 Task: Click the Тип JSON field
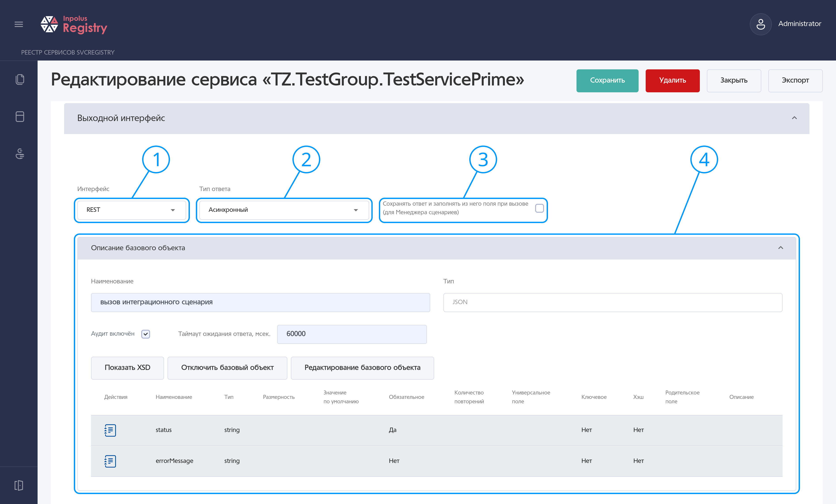pos(613,302)
